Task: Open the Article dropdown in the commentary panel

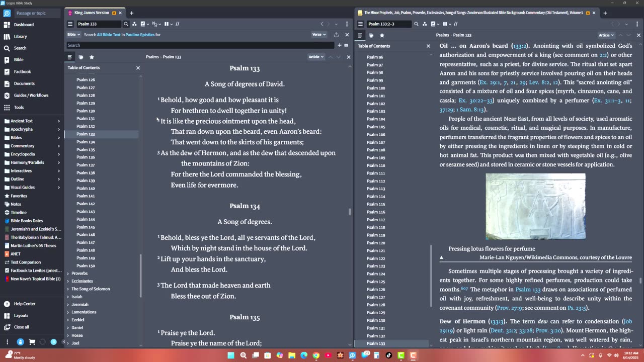Action: coord(606,35)
